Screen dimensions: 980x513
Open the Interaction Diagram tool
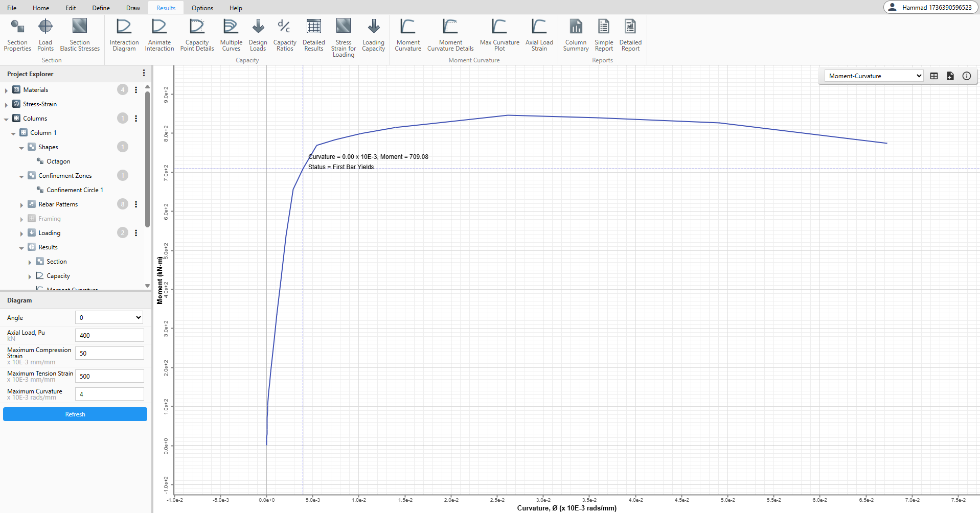coord(124,35)
